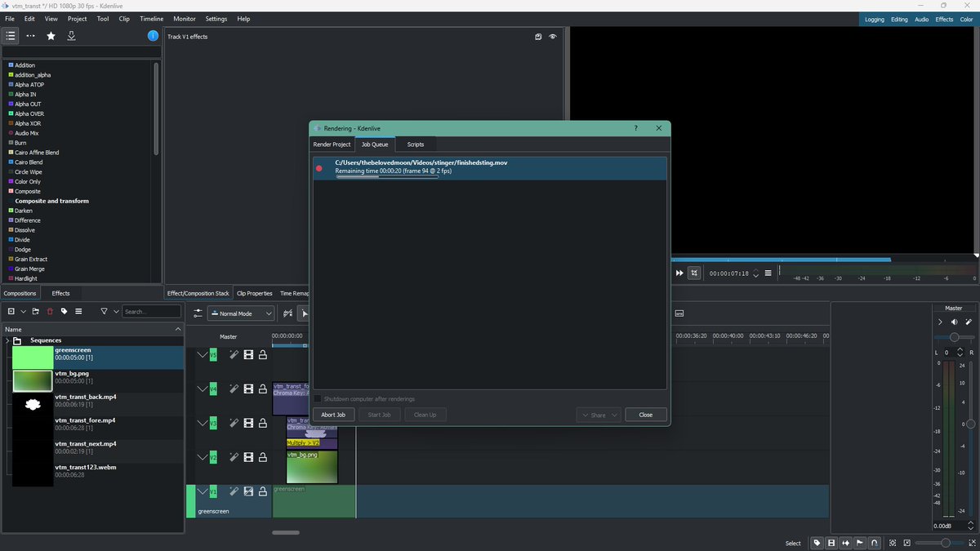Expand the Sequences folder
The height and width of the screenshot is (551, 980).
click(7, 340)
